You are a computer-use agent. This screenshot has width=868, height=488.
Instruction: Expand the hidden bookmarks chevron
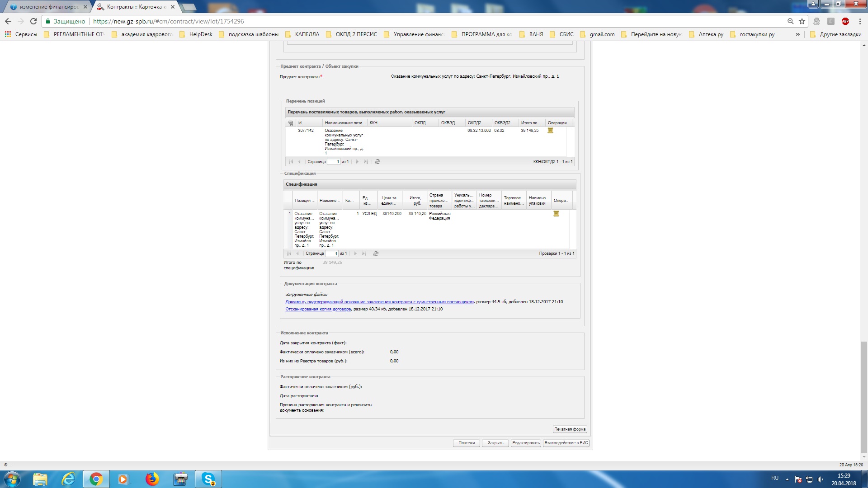click(798, 34)
